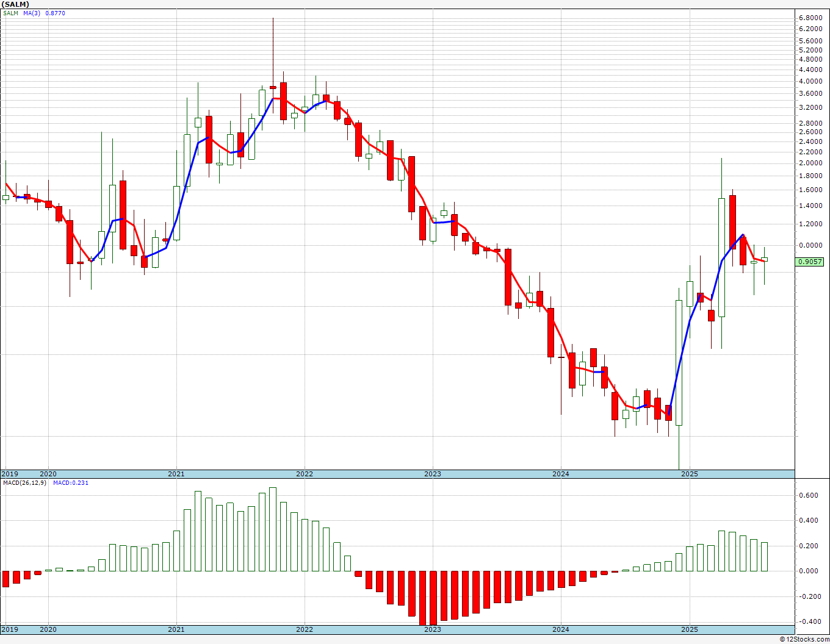Image resolution: width=830 pixels, height=644 pixels.
Task: Click the 2.8000 price axis label
Action: [810, 123]
